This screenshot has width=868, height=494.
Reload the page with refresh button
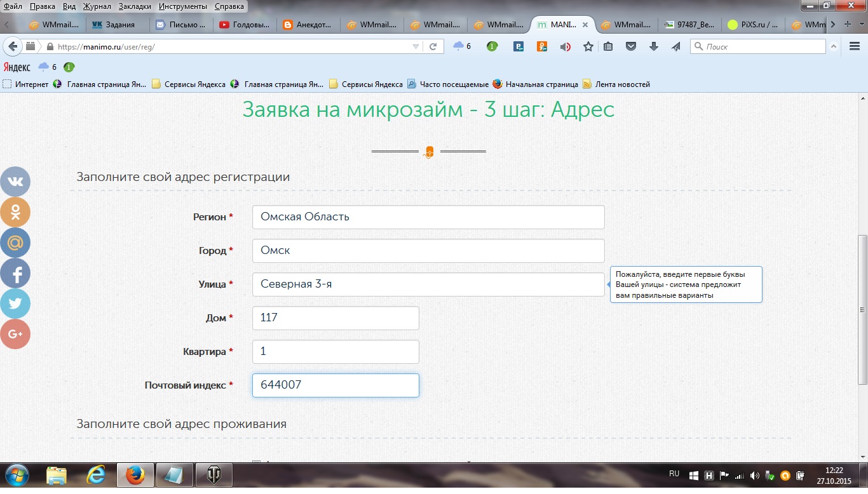tap(433, 46)
